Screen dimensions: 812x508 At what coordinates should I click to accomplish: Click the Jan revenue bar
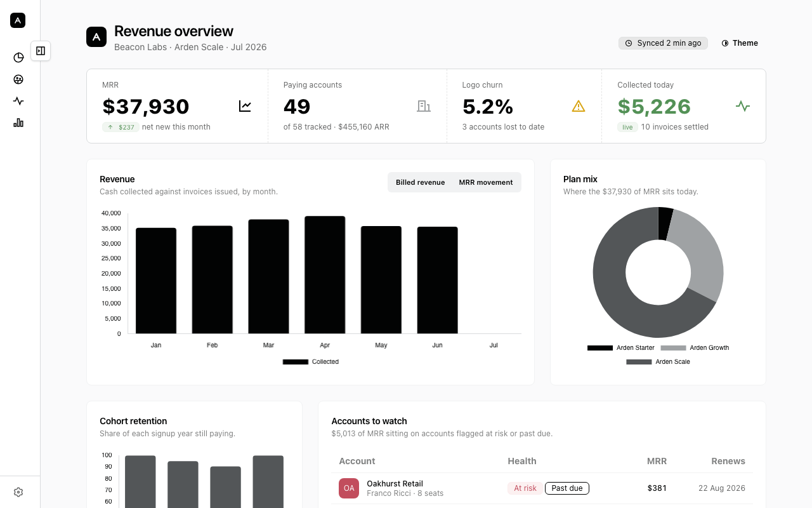[156, 281]
